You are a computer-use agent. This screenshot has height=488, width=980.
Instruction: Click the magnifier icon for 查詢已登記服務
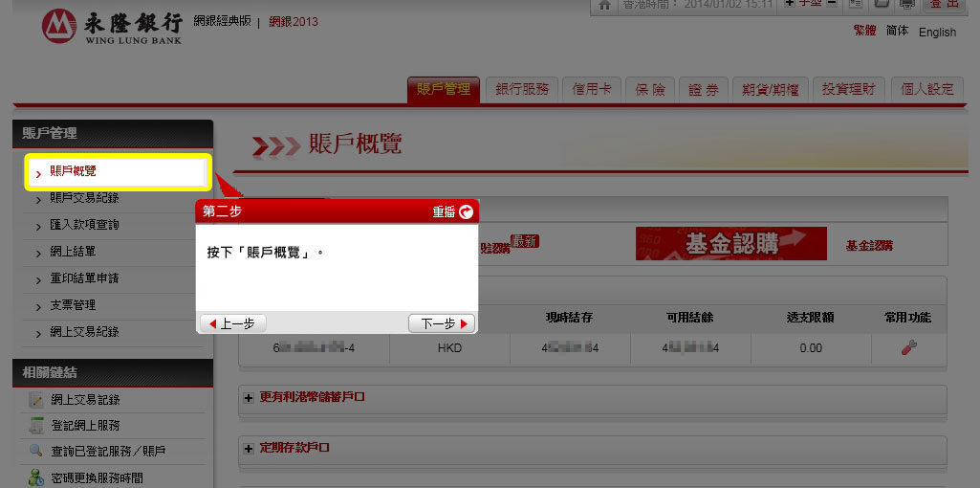(x=36, y=451)
